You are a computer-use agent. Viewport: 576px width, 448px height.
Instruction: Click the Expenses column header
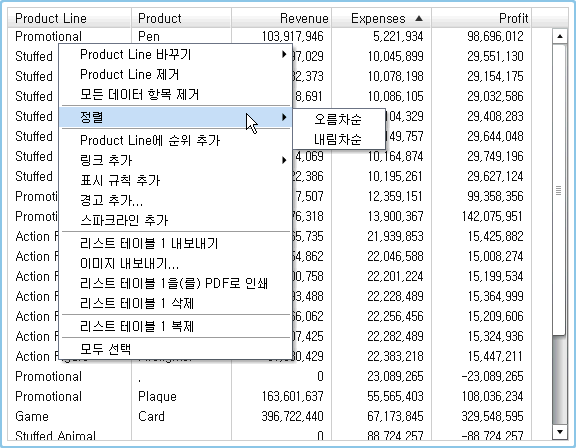[x=381, y=18]
